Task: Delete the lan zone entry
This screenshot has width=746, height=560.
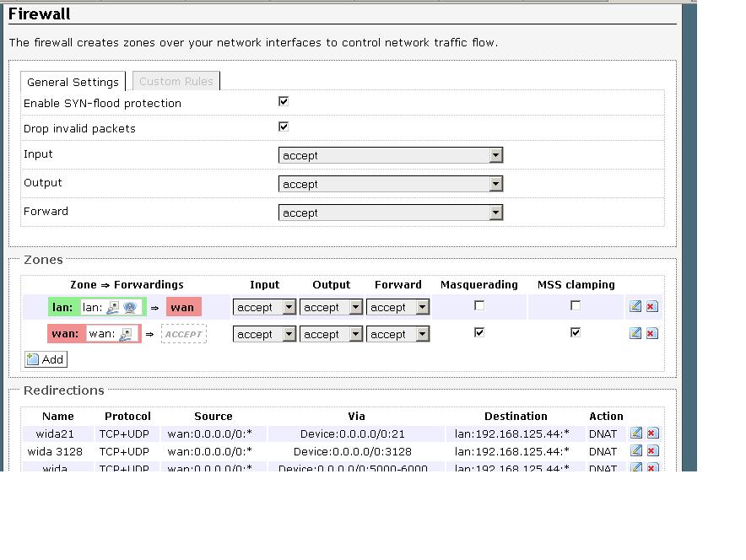Action: [651, 306]
